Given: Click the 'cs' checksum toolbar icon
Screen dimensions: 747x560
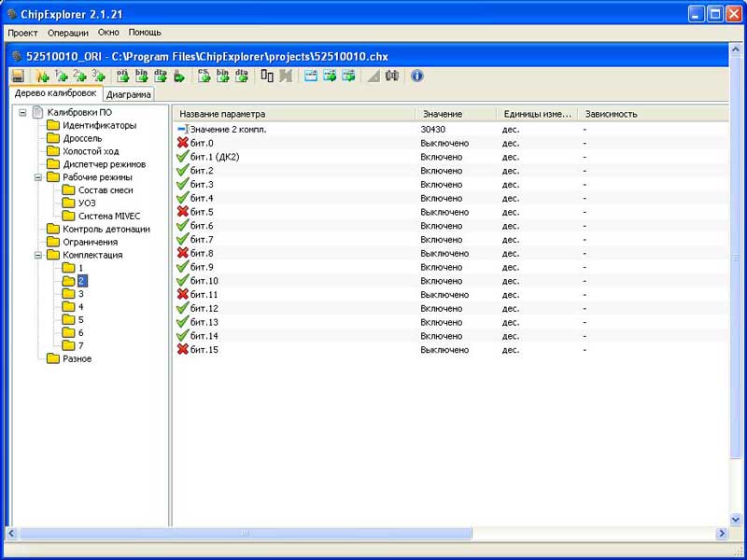Looking at the screenshot, I should click(x=203, y=76).
